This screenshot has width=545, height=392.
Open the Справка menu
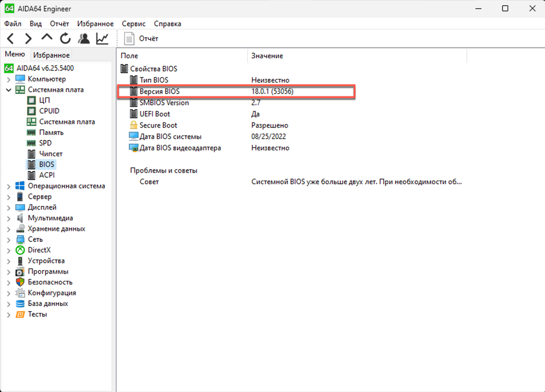point(167,24)
